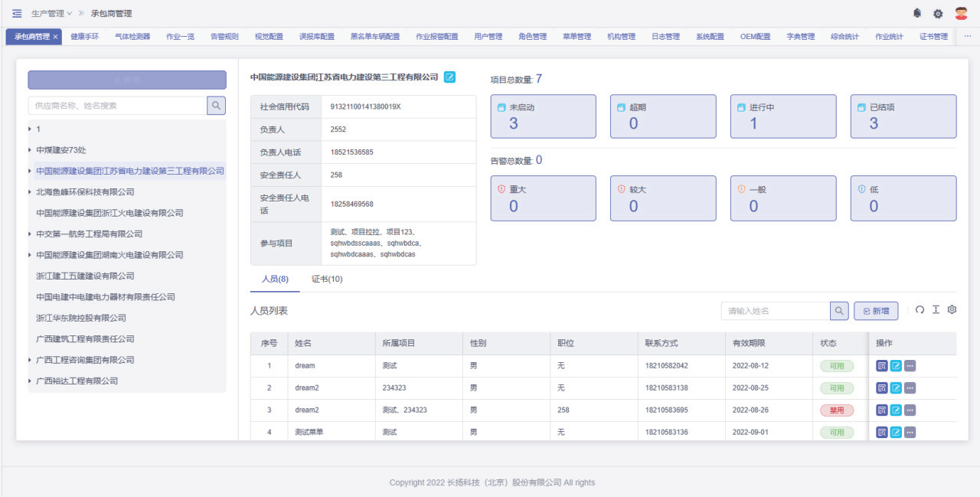
Task: Expand the 北海鱼峰环保科技有限公司 tree node
Action: click(30, 192)
